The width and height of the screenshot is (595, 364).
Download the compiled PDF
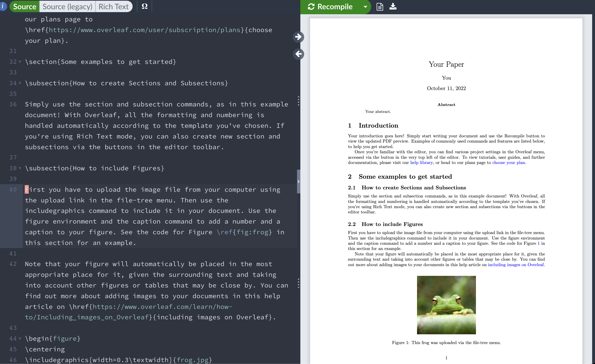tap(393, 6)
